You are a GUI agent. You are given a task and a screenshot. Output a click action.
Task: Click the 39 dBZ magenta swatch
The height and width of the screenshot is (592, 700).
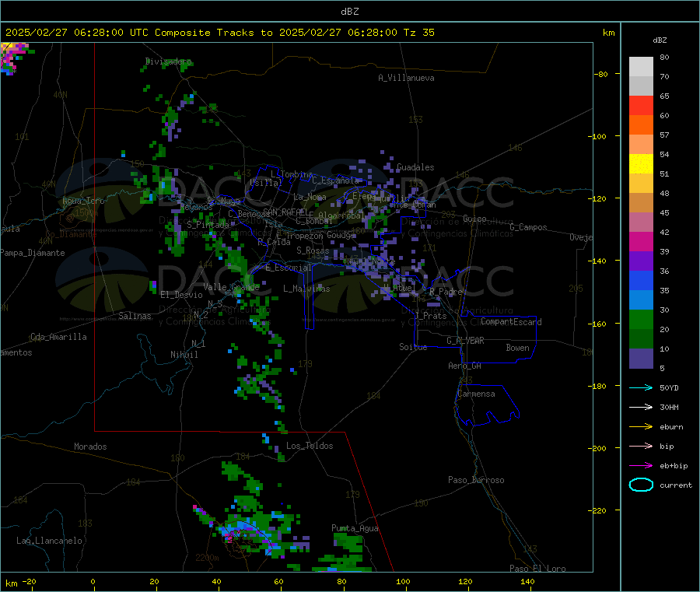coord(641,241)
